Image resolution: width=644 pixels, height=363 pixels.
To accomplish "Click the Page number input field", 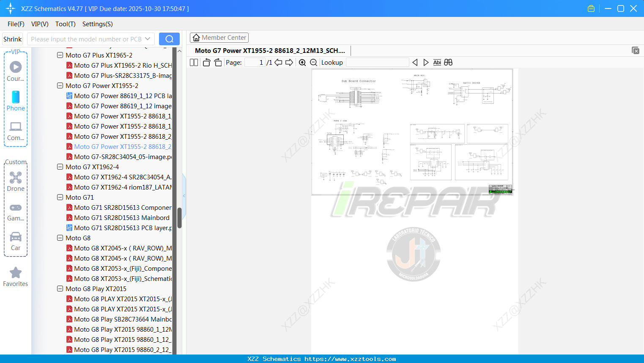I will click(255, 63).
